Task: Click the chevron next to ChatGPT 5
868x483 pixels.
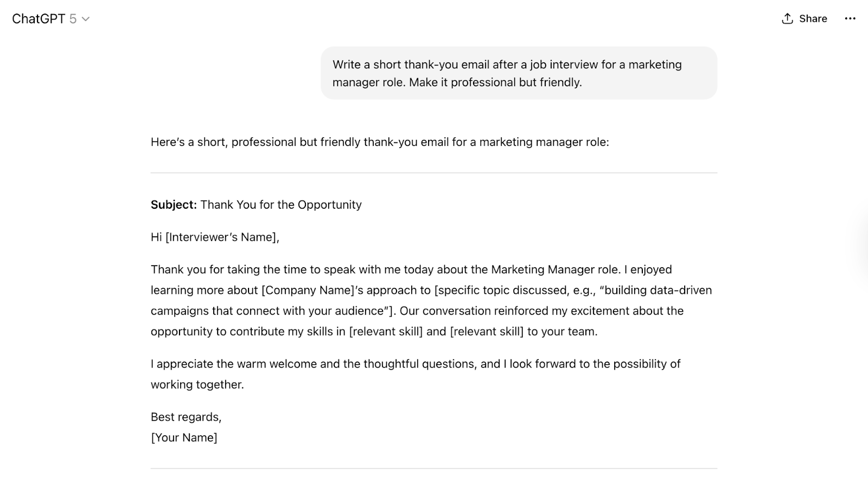Action: 86,20
